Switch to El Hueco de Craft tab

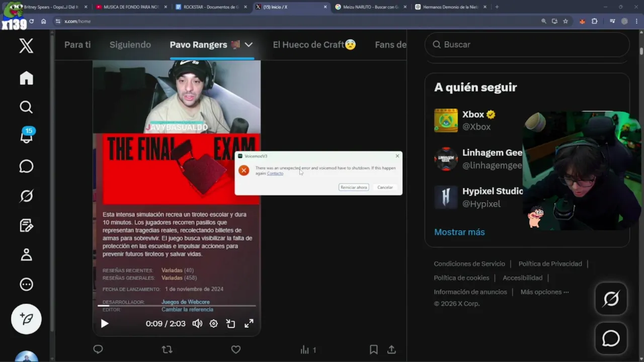[x=314, y=45]
